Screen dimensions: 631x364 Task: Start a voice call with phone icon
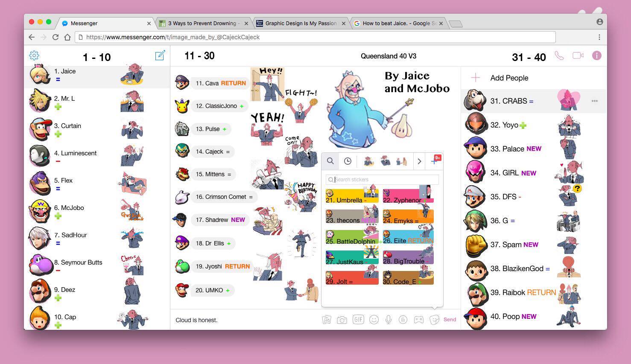pyautogui.click(x=559, y=55)
